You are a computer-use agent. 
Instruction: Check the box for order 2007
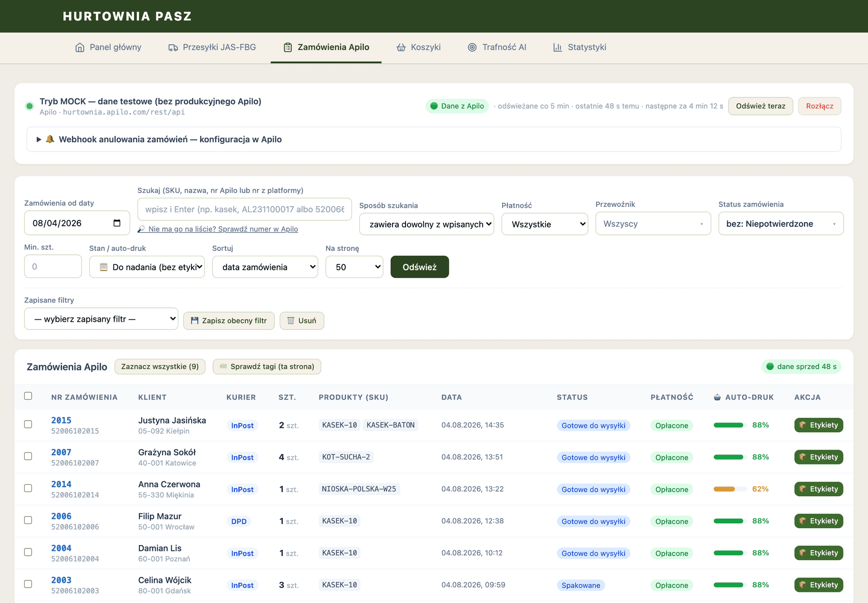click(x=28, y=456)
